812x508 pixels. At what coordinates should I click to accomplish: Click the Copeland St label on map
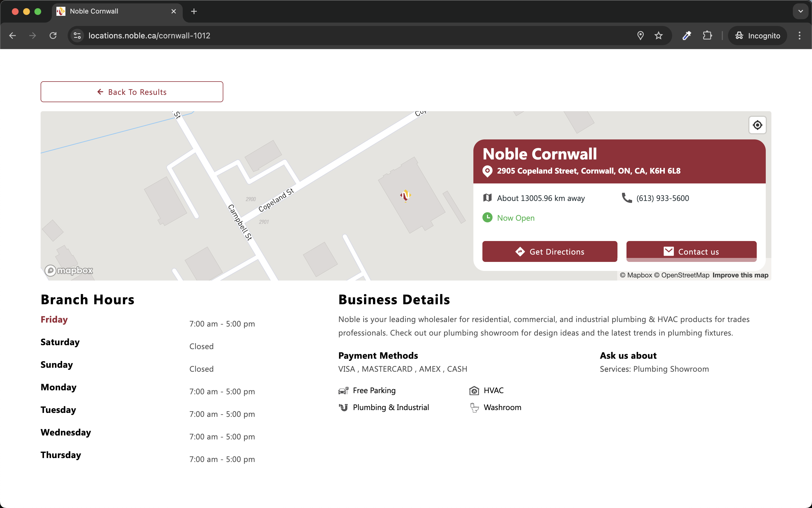(x=276, y=201)
